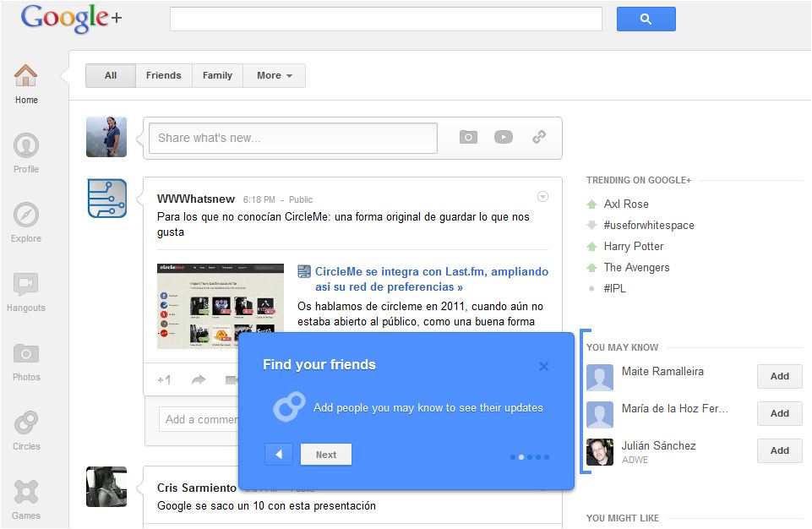Close the Find your friends popup
812x529 pixels.
tap(544, 366)
